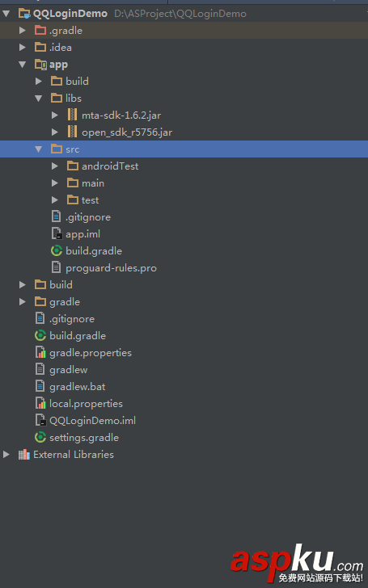Click the red .gradle folder icon
Screen dimensions: 368x588
coord(40,31)
